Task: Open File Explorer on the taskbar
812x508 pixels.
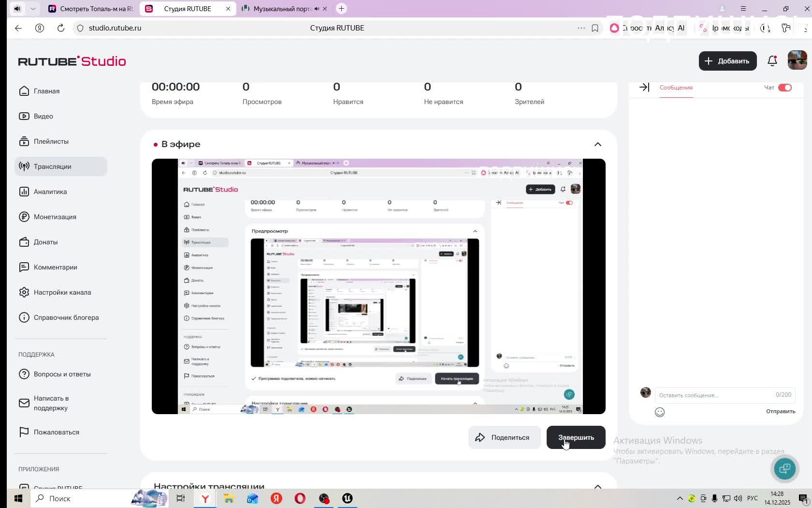Action: tap(229, 498)
